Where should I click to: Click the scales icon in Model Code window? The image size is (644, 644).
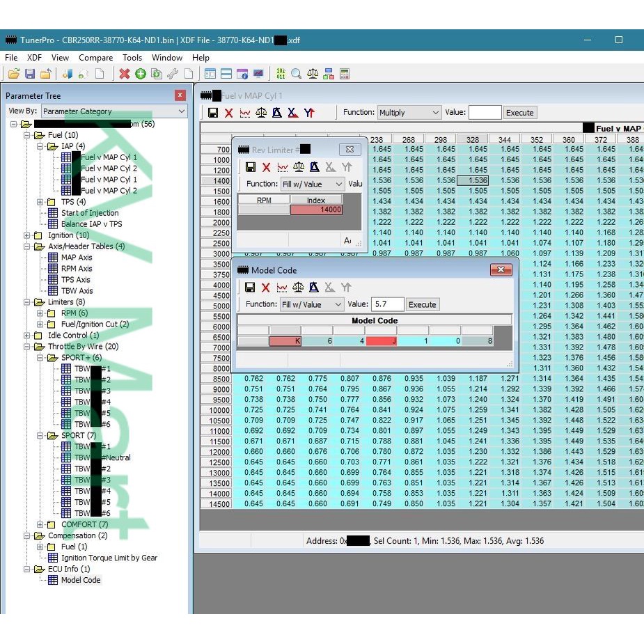pyautogui.click(x=298, y=288)
